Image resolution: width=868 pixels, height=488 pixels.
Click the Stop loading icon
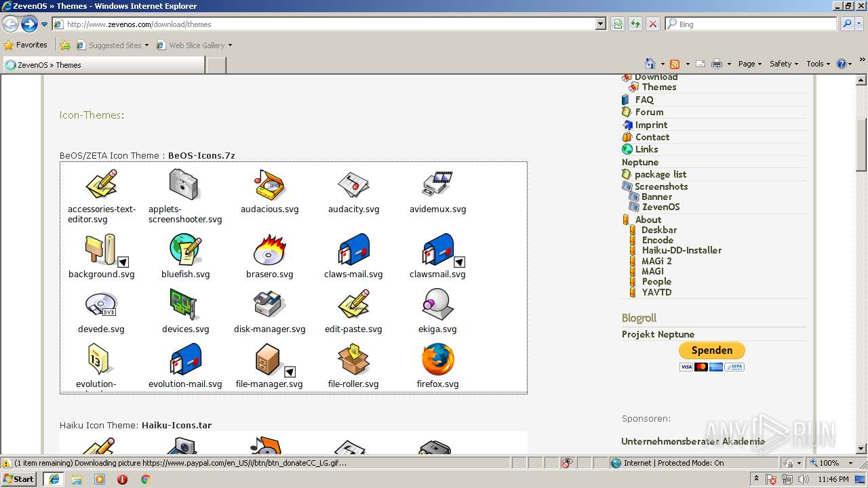coord(653,24)
